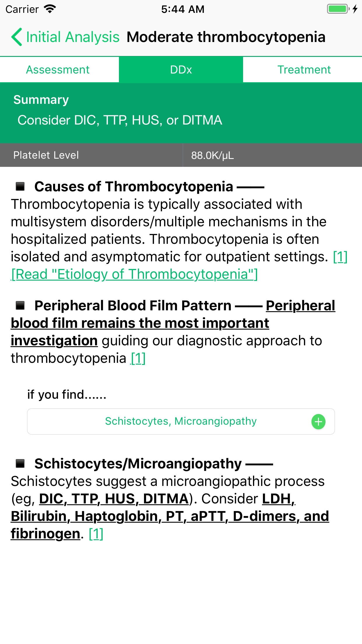Tap the 88.0K/µL platelet value
The height and width of the screenshot is (644, 362).
[212, 155]
